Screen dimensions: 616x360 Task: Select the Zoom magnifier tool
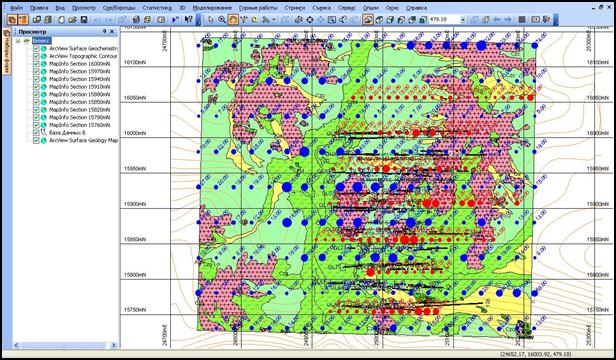point(222,19)
